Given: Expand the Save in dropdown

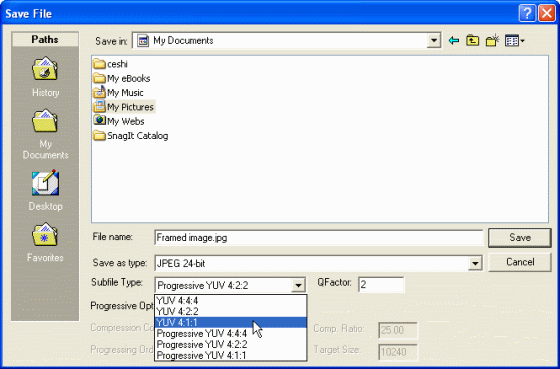Looking at the screenshot, I should pyautogui.click(x=434, y=40).
